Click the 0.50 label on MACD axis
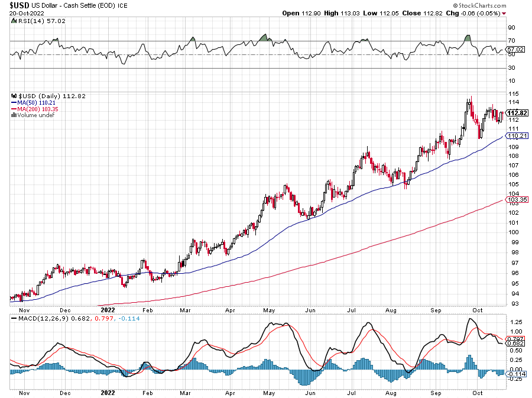The height and width of the screenshot is (398, 532). point(516,351)
